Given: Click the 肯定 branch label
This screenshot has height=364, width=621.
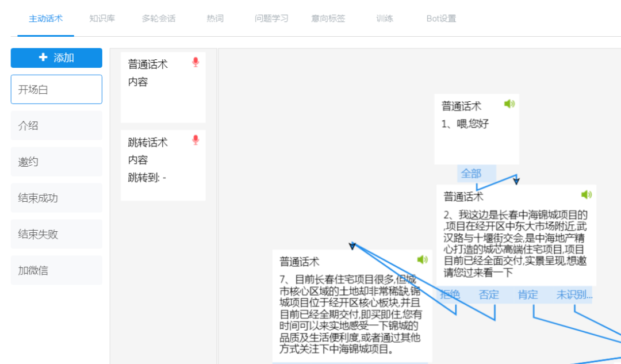Looking at the screenshot, I should pyautogui.click(x=527, y=294).
